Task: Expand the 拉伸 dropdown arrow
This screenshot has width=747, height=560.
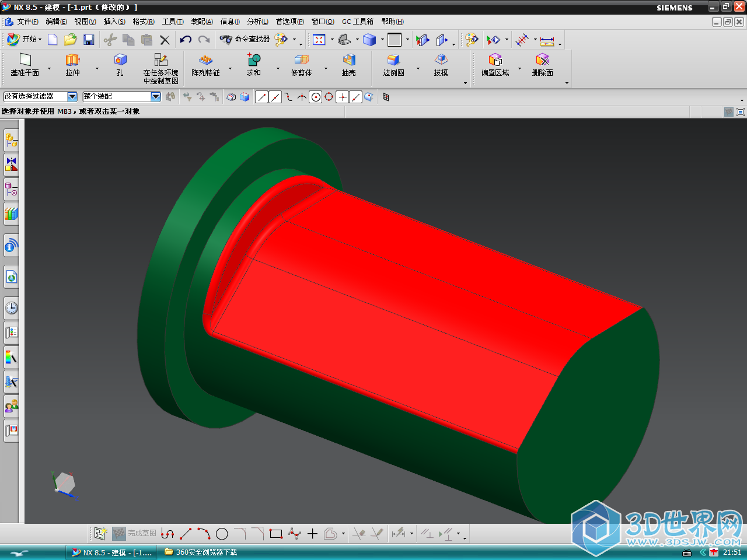Action: (x=97, y=69)
